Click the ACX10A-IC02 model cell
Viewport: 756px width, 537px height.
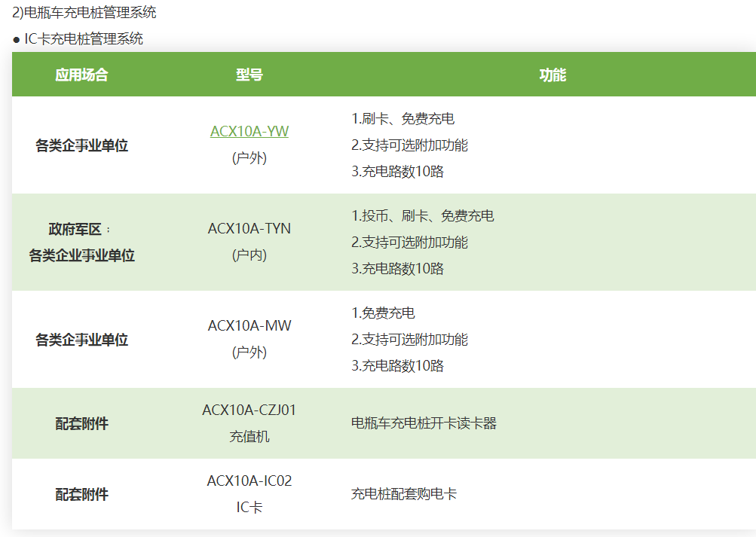(249, 481)
